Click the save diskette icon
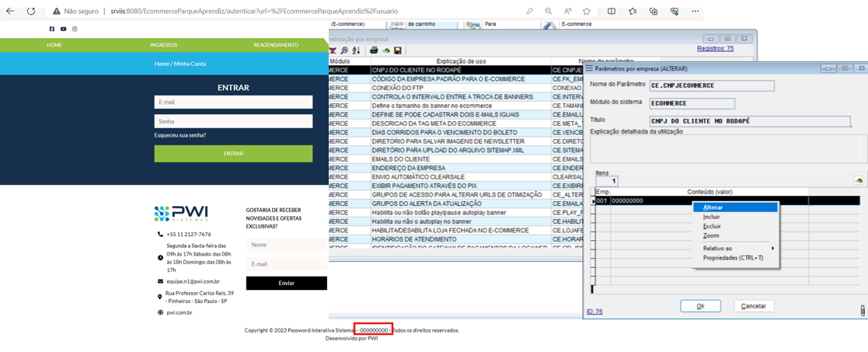The width and height of the screenshot is (868, 352). (x=398, y=51)
